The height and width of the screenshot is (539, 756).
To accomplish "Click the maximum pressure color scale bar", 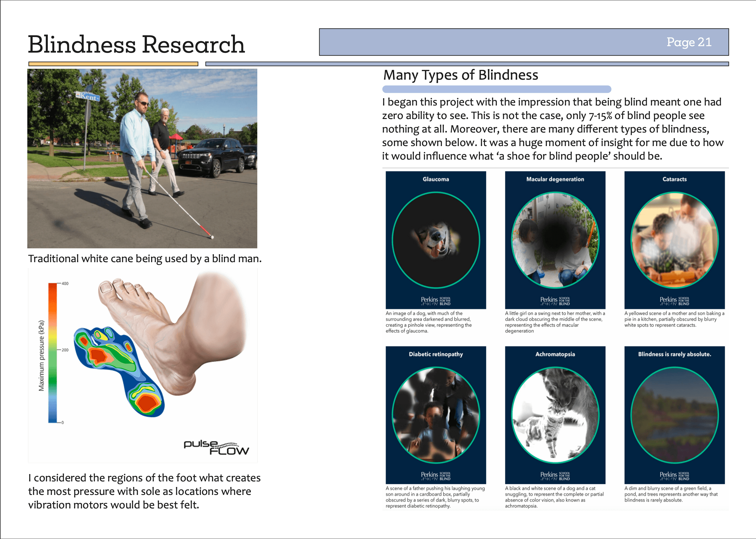I will (x=52, y=353).
